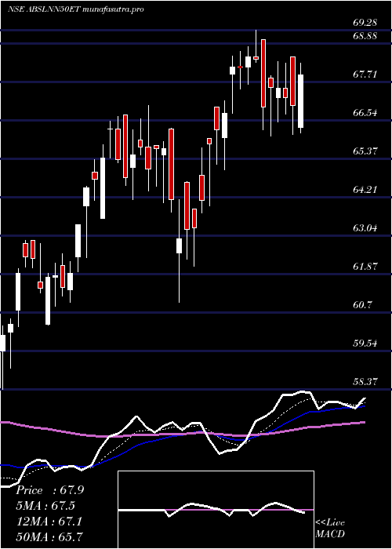The width and height of the screenshot is (392, 549).
Task: Click the 12MA : 67.1 readout
Action: point(49,522)
